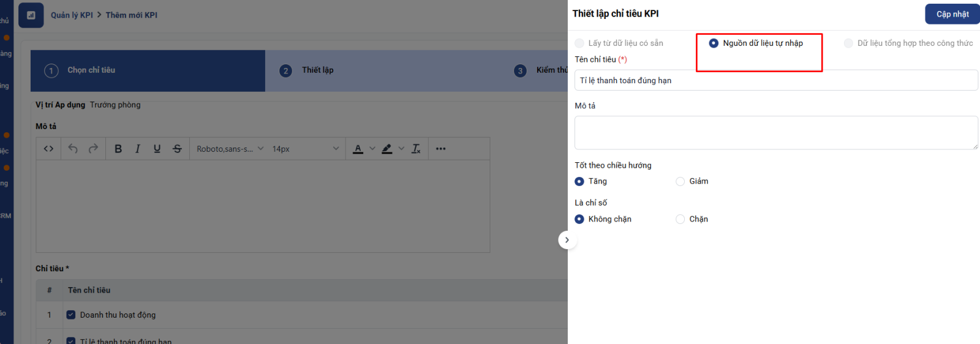Screen dimensions: 980x344
Task: Click the clear formatting icon
Action: pos(416,149)
